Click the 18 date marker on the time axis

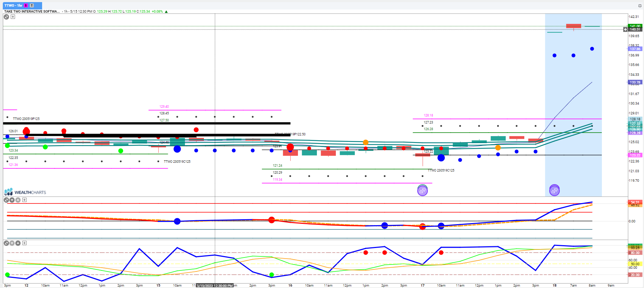[x=555, y=286]
